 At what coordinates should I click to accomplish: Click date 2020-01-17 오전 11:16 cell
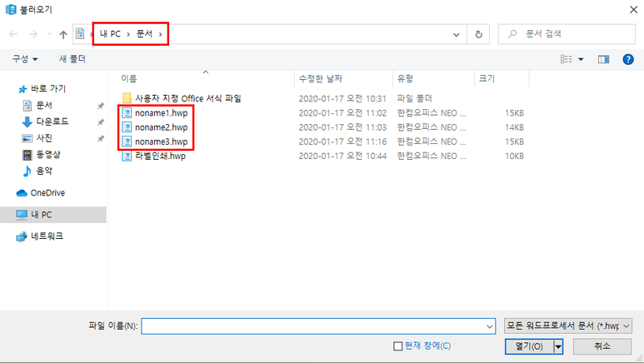(342, 142)
